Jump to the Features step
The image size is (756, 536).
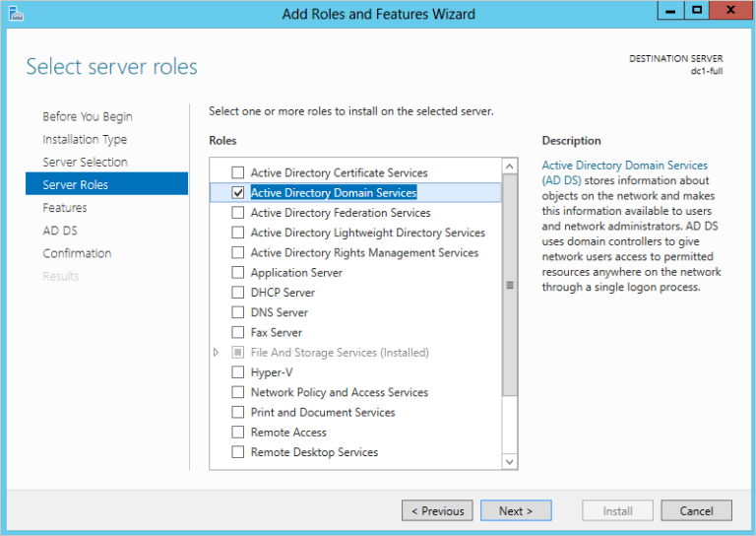65,208
